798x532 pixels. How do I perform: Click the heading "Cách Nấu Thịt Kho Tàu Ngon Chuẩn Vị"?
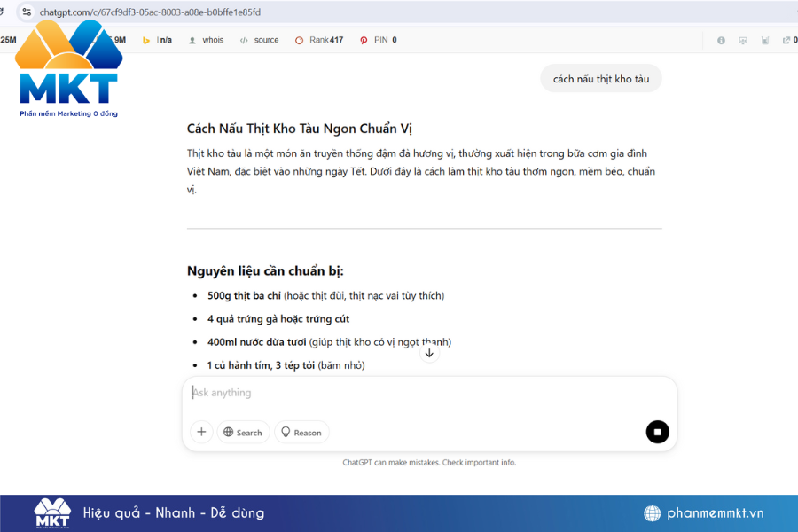300,129
